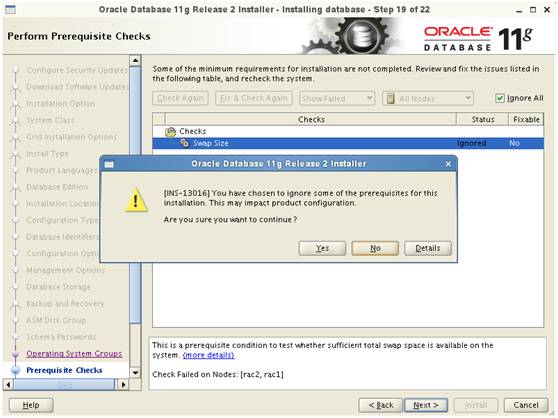The height and width of the screenshot is (418, 558).
Task: Click the dialog title bar window icon
Action: [x=109, y=164]
